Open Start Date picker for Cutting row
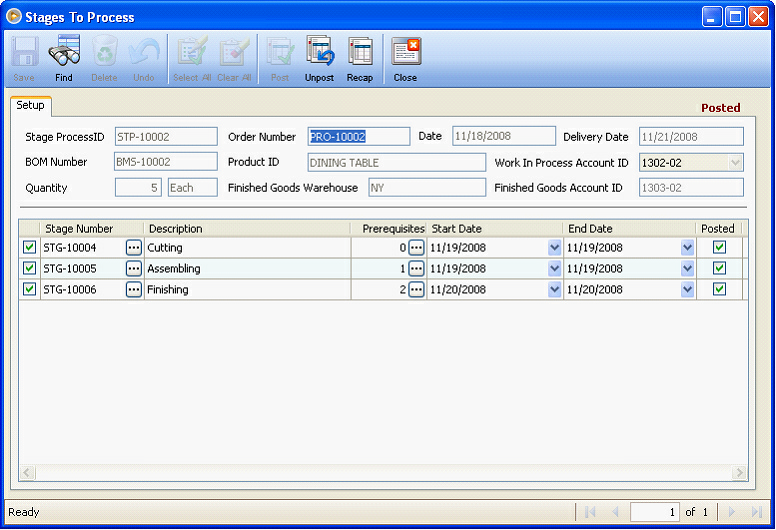The image size is (776, 530). [554, 248]
